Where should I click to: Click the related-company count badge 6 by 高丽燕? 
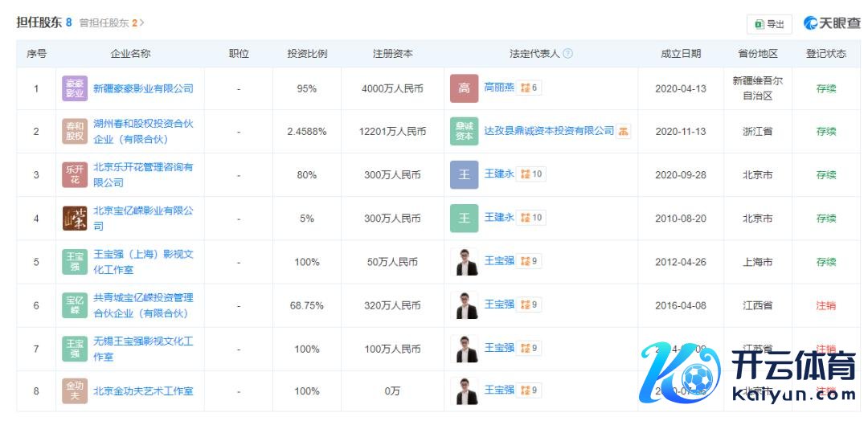pos(529,88)
